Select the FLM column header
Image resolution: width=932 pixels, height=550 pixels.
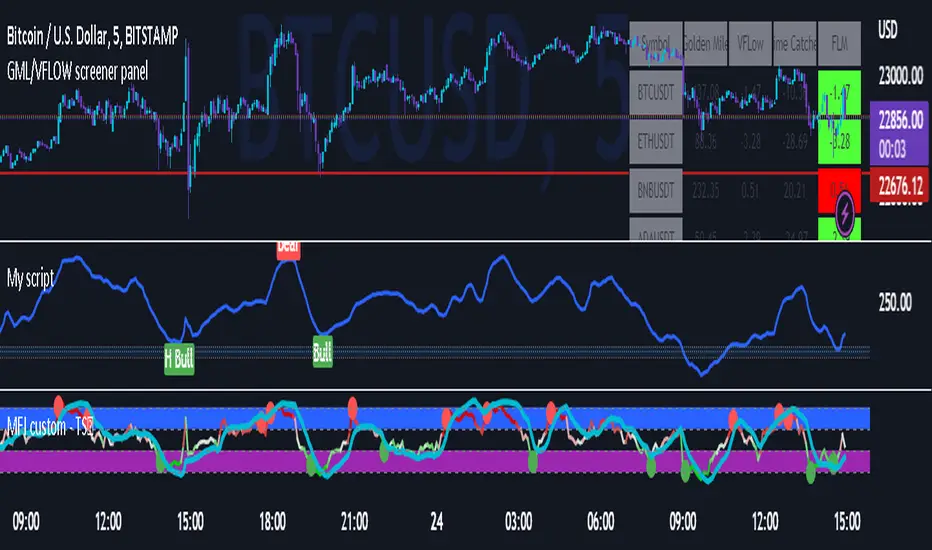click(839, 43)
